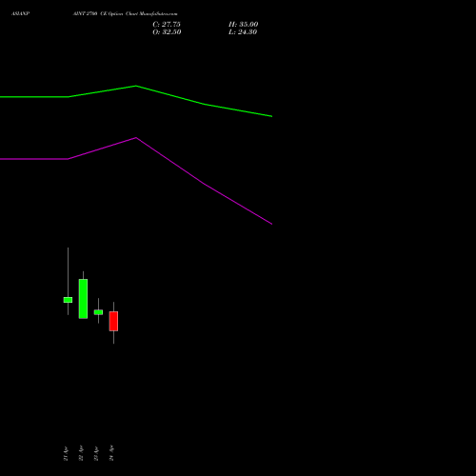Viewport: 476px width, 476px height.
Task: Click the purple indicator line
Action: [136, 138]
